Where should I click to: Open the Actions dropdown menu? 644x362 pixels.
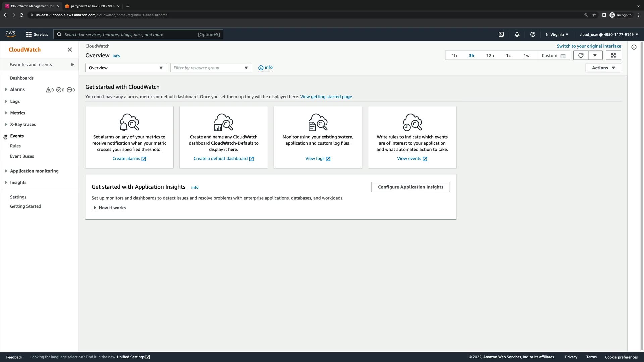click(603, 68)
